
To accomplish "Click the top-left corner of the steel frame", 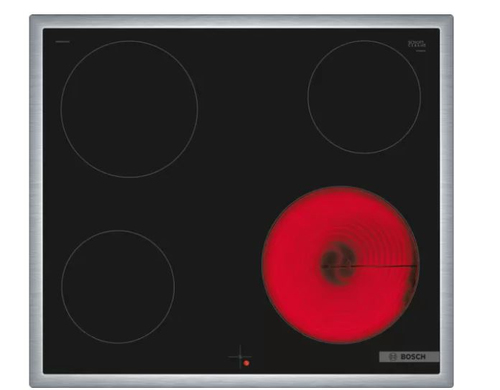I will click(x=36, y=21).
